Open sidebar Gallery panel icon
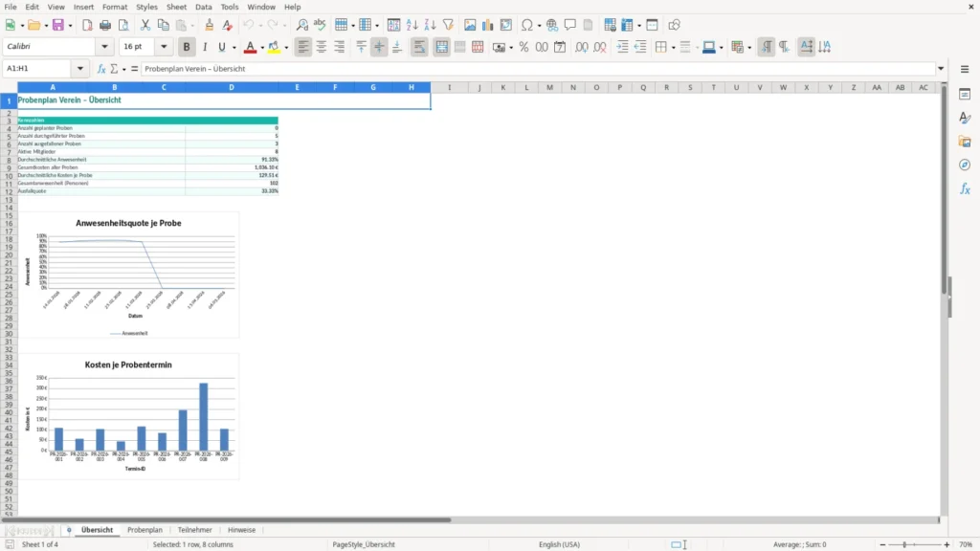The height and width of the screenshot is (551, 980). click(965, 142)
